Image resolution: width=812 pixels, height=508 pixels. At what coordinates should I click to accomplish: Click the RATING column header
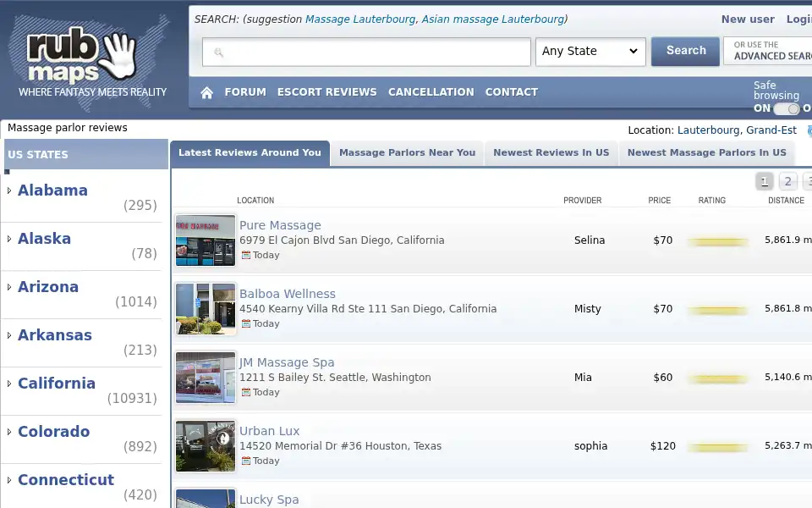tap(711, 201)
